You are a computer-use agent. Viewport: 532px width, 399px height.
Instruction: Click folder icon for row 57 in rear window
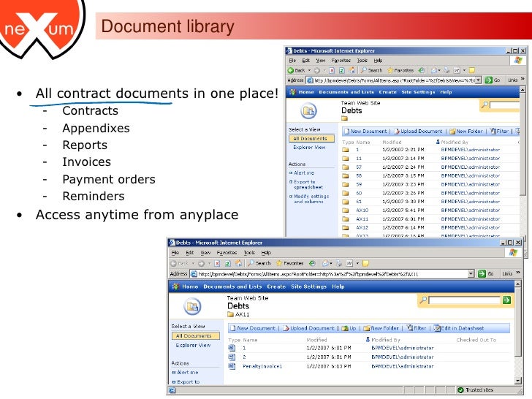[346, 167]
